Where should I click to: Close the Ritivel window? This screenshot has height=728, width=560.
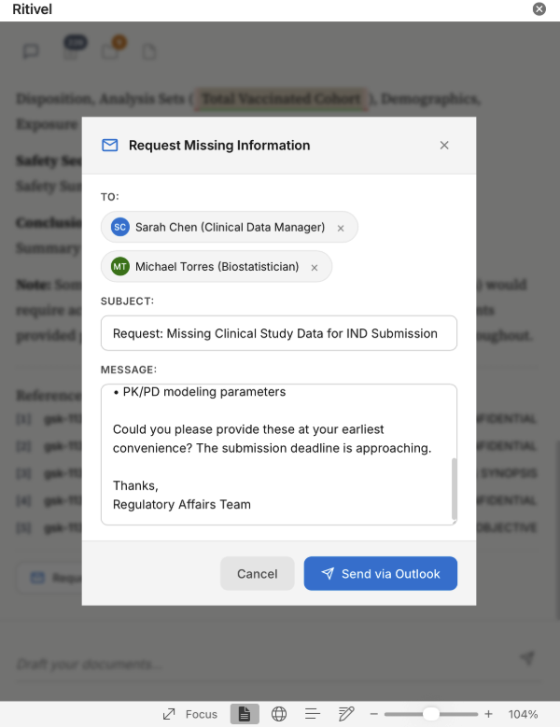(x=539, y=8)
